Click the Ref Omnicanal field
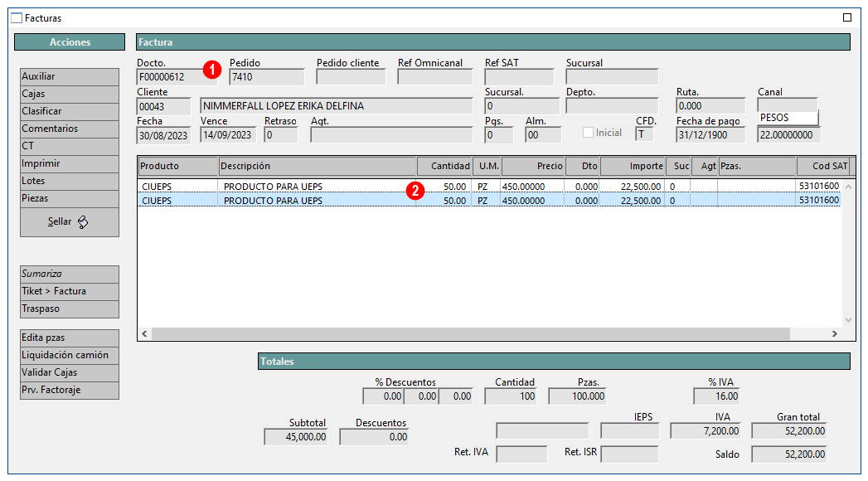The width and height of the screenshot is (868, 481). [435, 77]
